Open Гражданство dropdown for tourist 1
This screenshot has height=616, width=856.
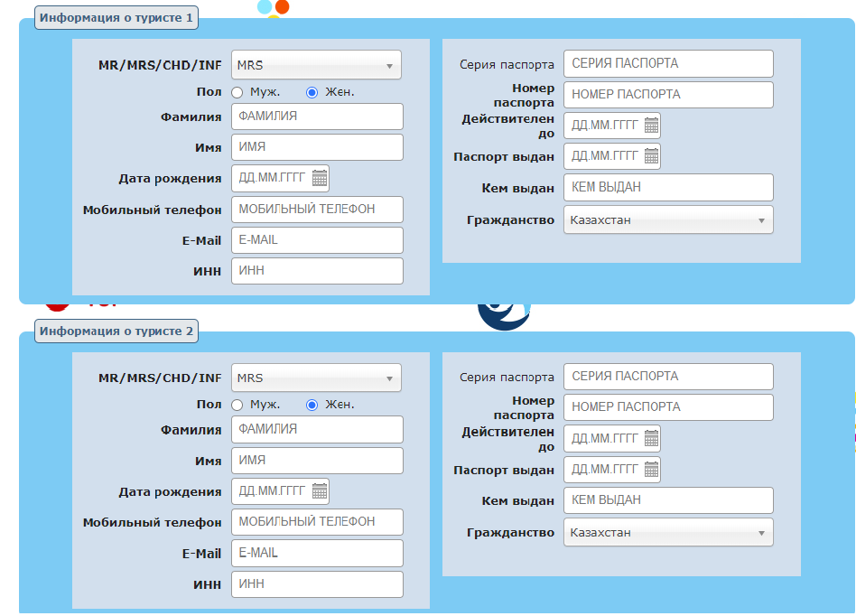[x=668, y=219]
